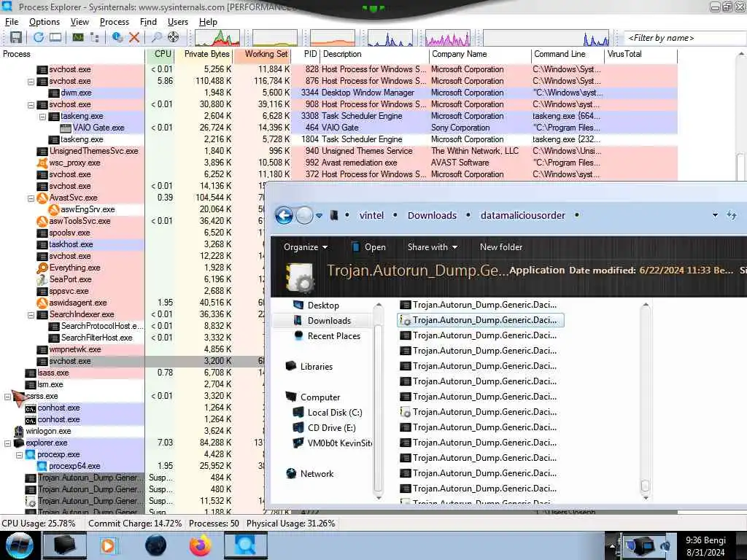The image size is (747, 560).
Task: Collapse the AvastSvc.exe tree node
Action: [31, 198]
